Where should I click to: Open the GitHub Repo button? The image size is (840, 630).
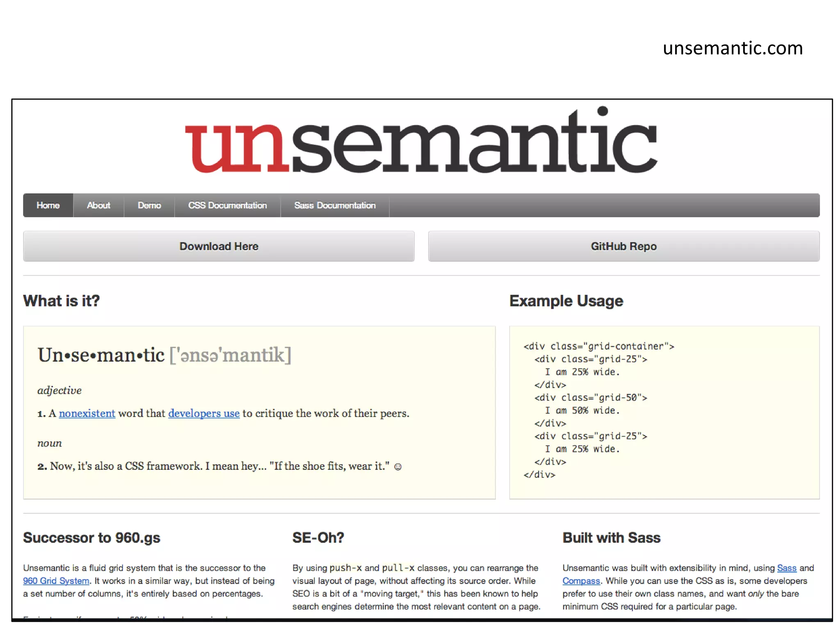pyautogui.click(x=624, y=246)
